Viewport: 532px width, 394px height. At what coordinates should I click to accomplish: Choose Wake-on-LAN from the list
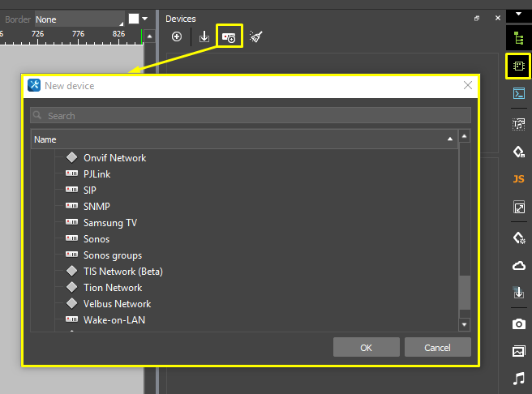(114, 320)
